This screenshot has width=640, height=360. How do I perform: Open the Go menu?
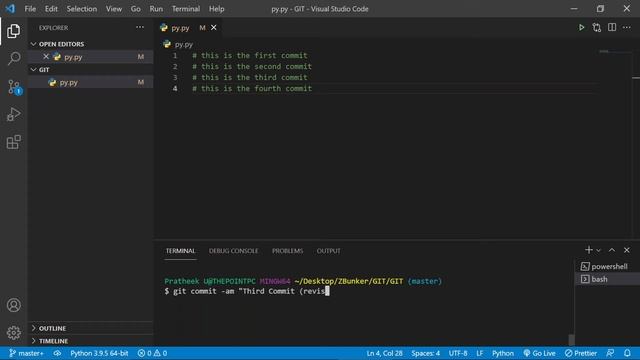click(x=136, y=9)
